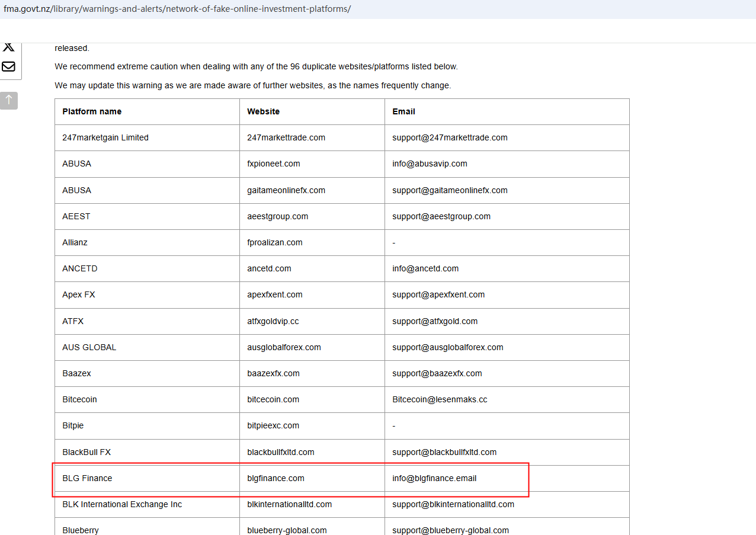Click the fxpioneet.com website entry
756x535 pixels.
pos(274,164)
